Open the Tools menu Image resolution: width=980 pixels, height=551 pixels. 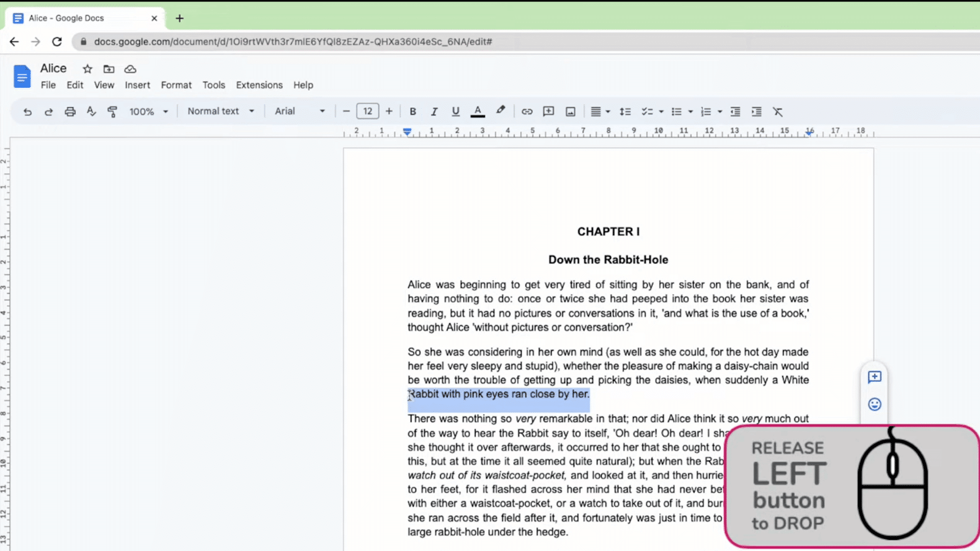click(213, 85)
